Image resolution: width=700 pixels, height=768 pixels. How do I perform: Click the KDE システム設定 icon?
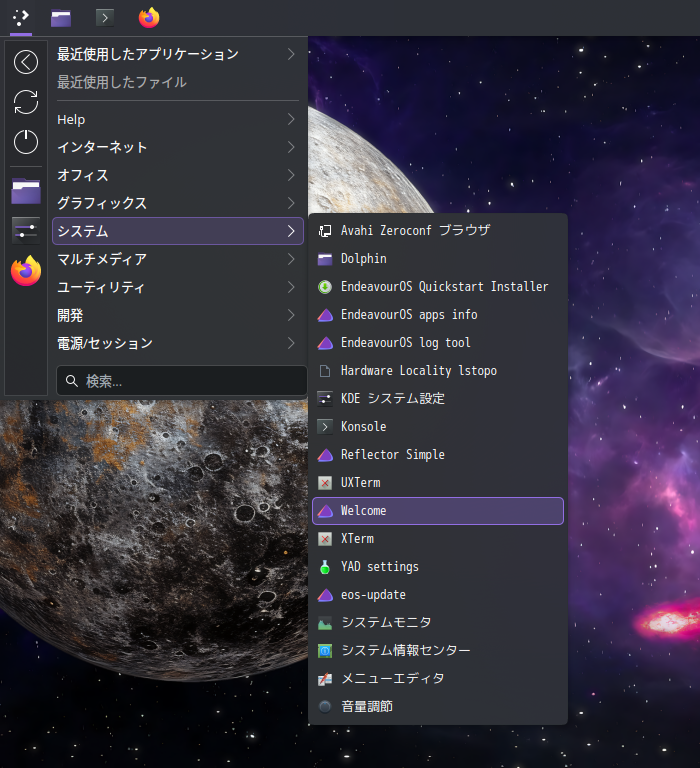pyautogui.click(x=325, y=399)
